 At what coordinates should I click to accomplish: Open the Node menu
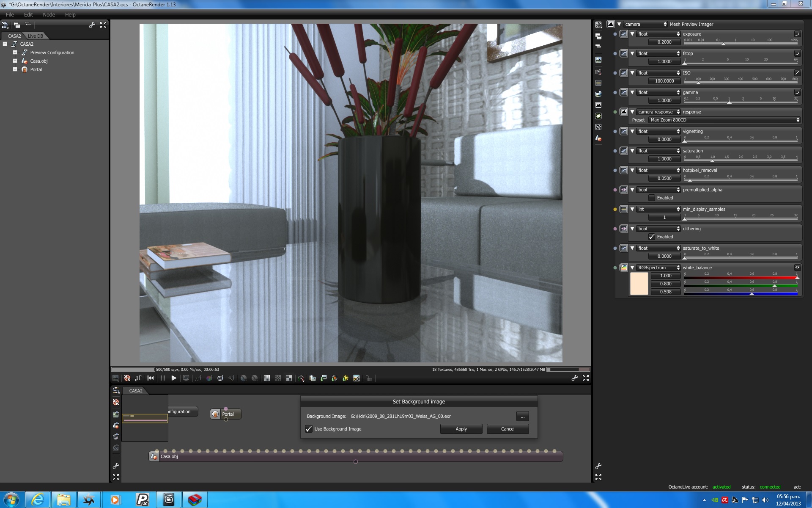(49, 14)
